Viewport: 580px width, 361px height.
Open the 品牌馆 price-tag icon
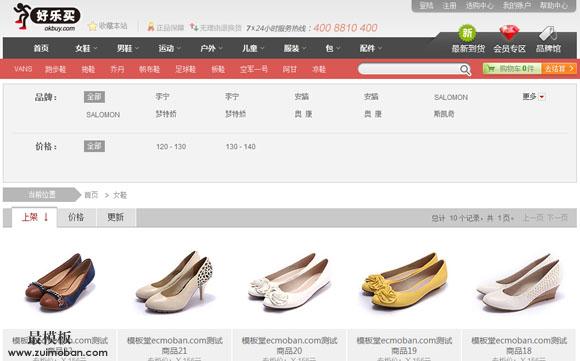[x=548, y=34]
